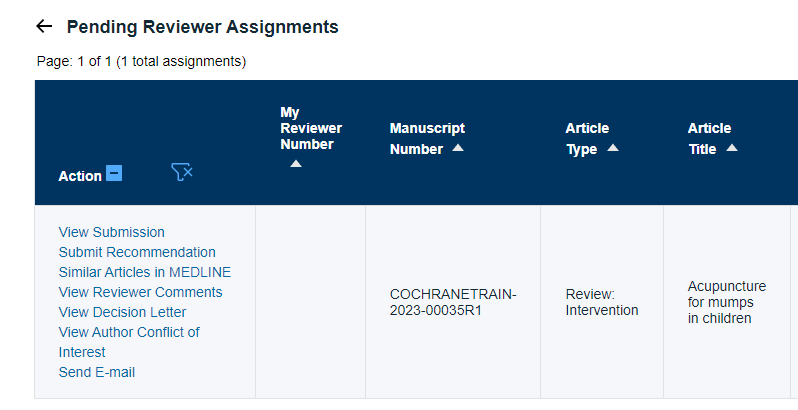This screenshot has width=798, height=410.
Task: Sort by Article Title arrow
Action: [x=732, y=148]
